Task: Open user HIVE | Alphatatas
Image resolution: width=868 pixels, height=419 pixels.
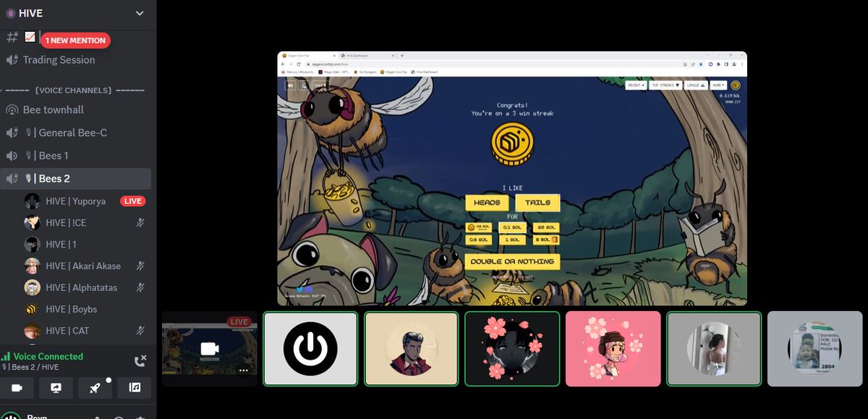Action: 81,288
